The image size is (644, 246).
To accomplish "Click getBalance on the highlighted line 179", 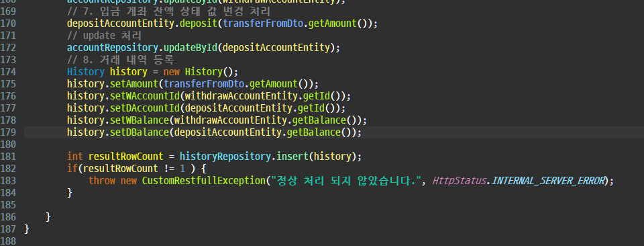I will [x=313, y=132].
